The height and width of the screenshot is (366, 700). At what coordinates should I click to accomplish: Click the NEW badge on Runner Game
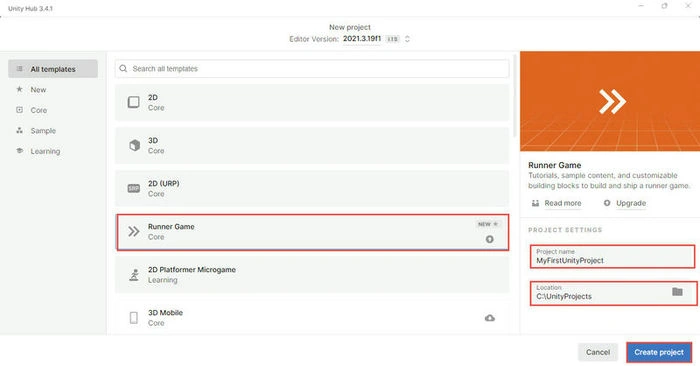(488, 224)
